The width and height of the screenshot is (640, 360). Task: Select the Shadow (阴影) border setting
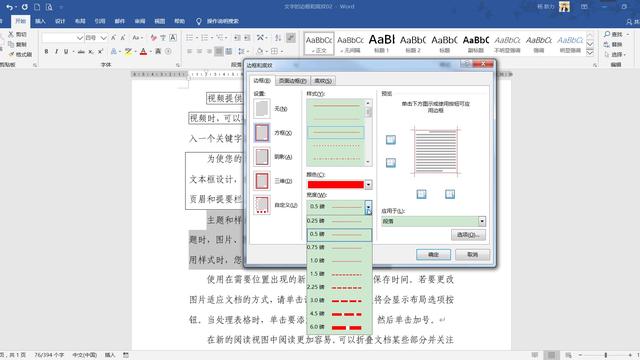262,157
